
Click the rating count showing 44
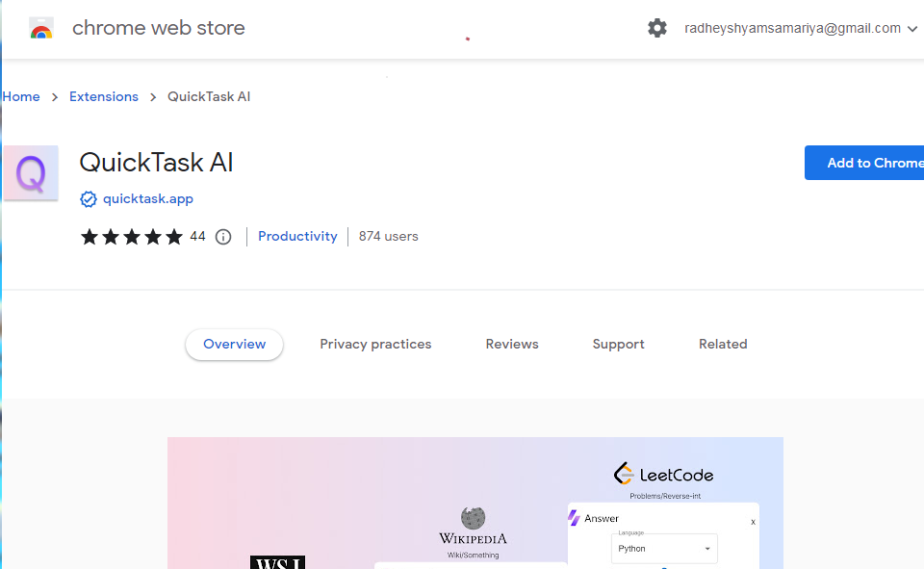pos(197,236)
